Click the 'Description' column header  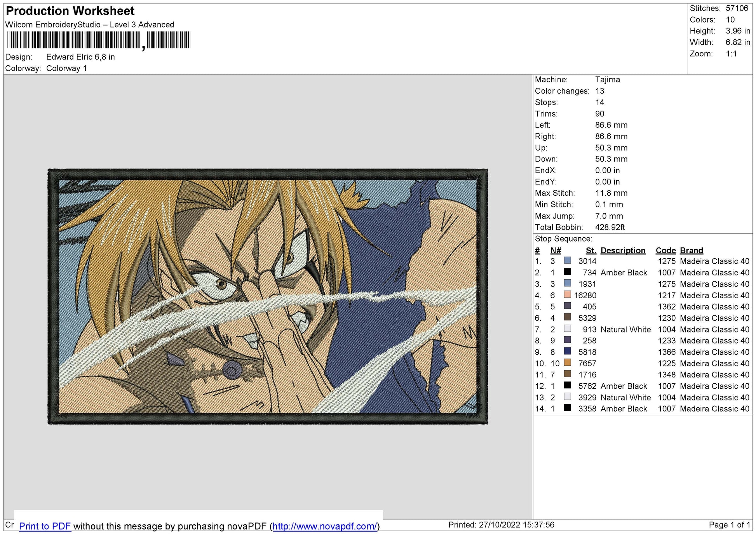click(623, 250)
